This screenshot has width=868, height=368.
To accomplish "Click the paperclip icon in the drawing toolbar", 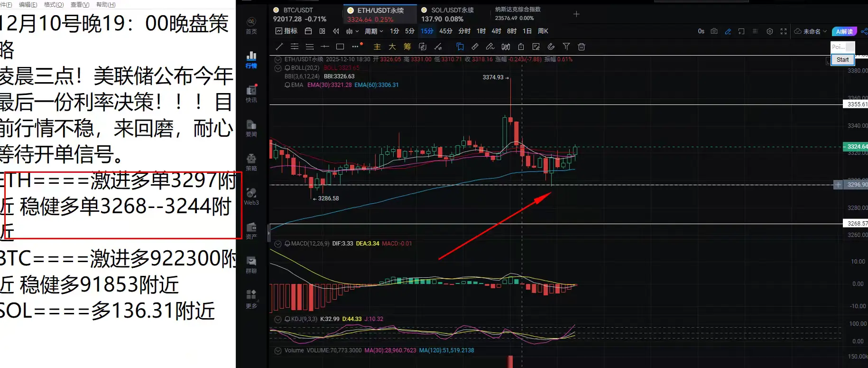I will click(551, 47).
